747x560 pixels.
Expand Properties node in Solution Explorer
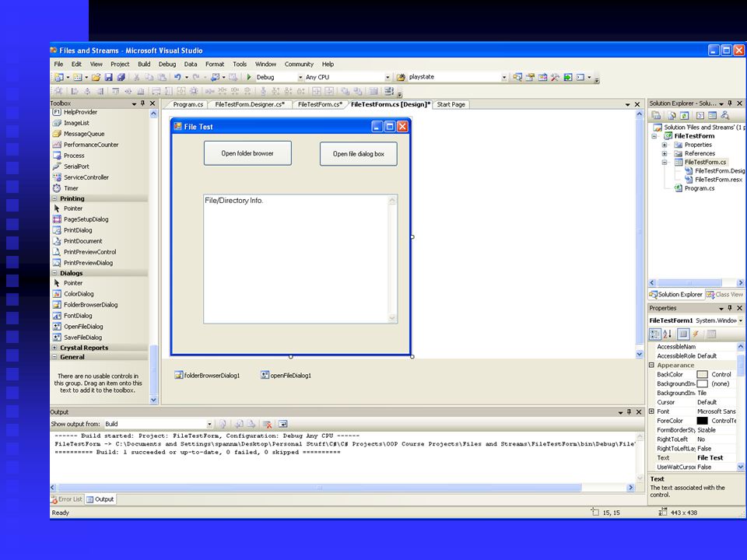664,145
